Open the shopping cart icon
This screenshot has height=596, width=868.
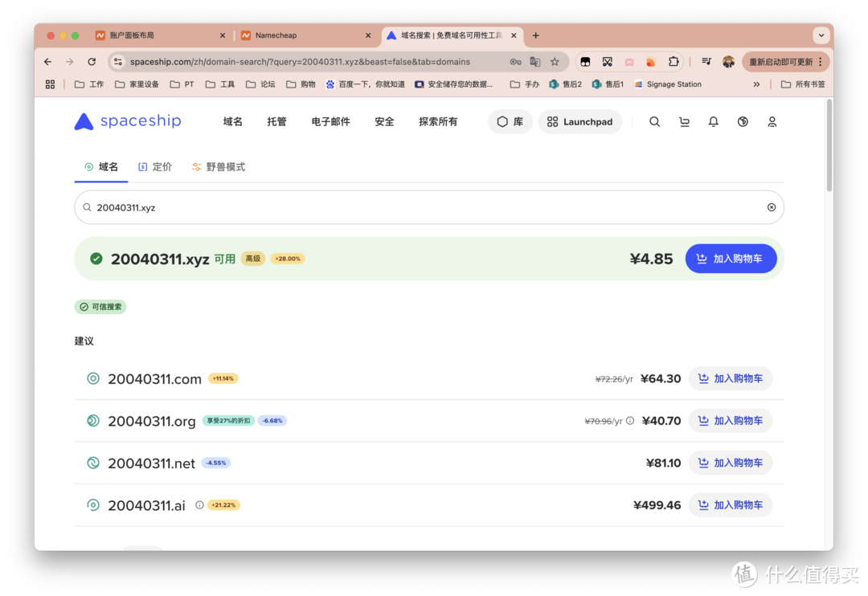(x=684, y=121)
